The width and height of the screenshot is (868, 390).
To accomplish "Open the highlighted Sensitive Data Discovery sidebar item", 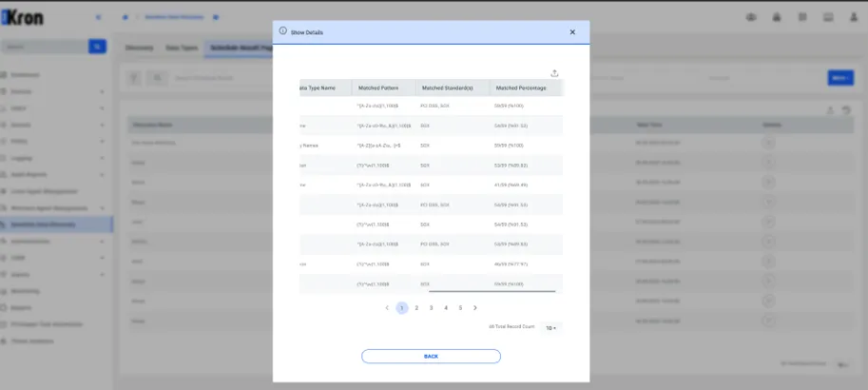I will coord(56,224).
